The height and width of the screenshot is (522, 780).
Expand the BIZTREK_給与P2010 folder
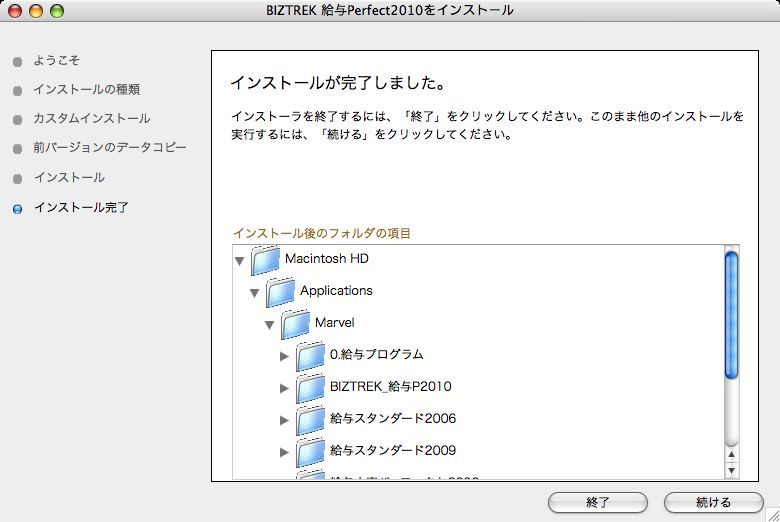pyautogui.click(x=284, y=388)
